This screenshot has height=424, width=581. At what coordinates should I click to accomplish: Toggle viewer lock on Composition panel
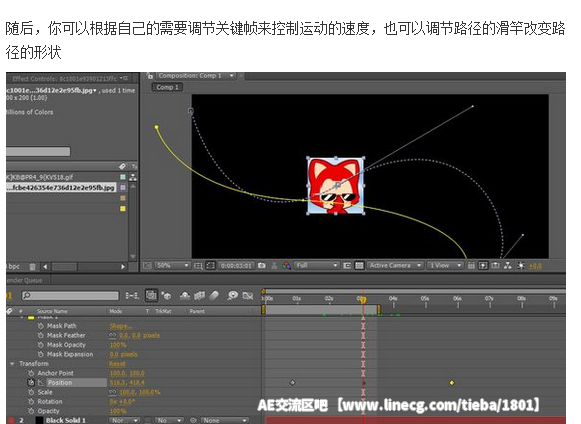[150, 76]
